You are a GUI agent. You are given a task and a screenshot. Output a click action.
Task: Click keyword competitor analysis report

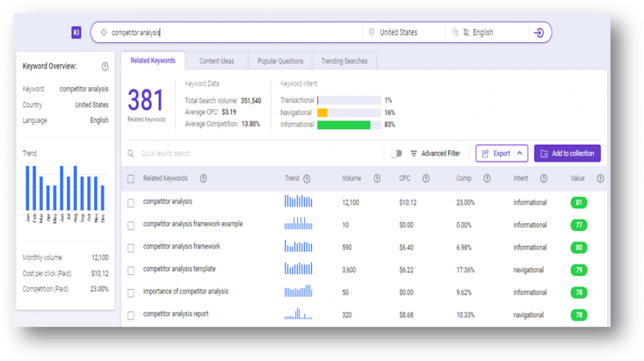(x=176, y=314)
